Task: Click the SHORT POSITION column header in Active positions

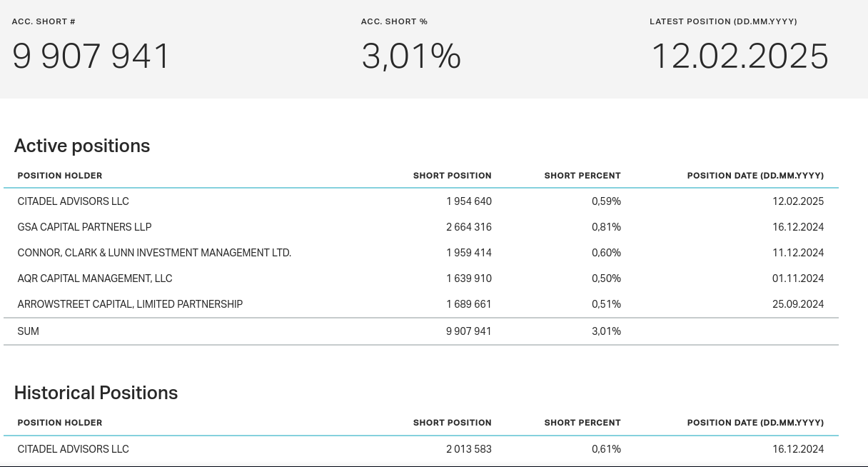Action: click(x=453, y=176)
